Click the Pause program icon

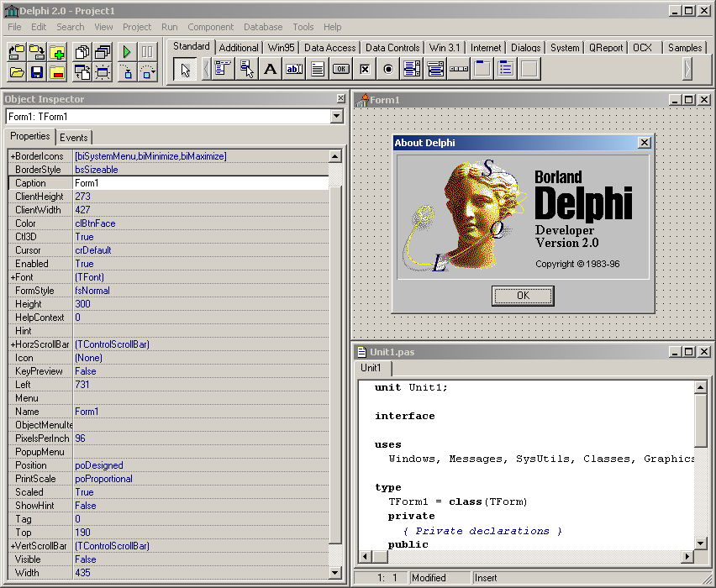(147, 52)
